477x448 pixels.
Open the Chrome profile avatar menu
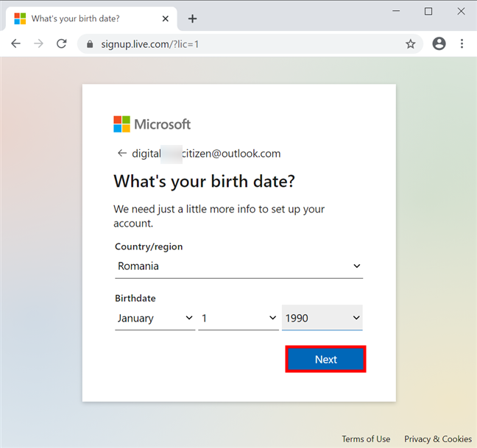tap(439, 44)
